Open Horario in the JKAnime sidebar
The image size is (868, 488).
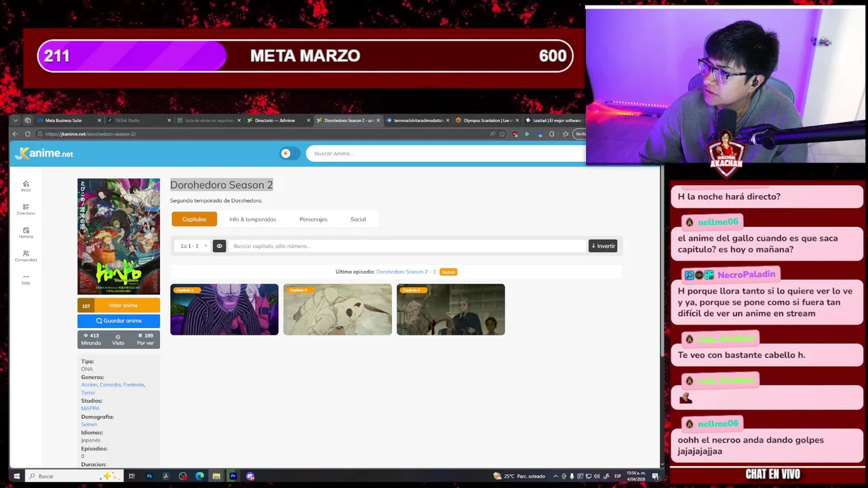pyautogui.click(x=26, y=232)
